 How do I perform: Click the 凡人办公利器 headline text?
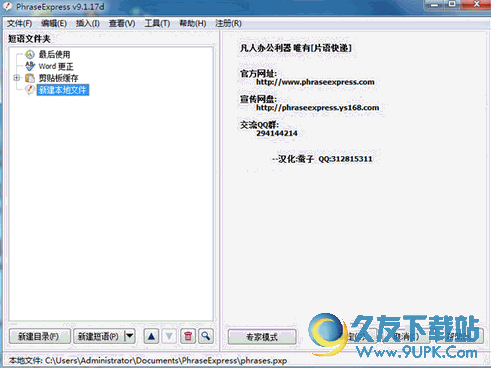[296, 48]
